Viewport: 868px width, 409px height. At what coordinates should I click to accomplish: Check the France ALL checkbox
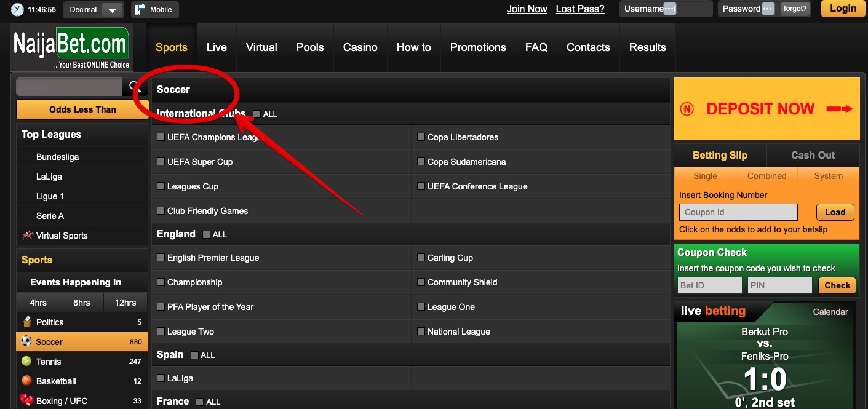(199, 402)
